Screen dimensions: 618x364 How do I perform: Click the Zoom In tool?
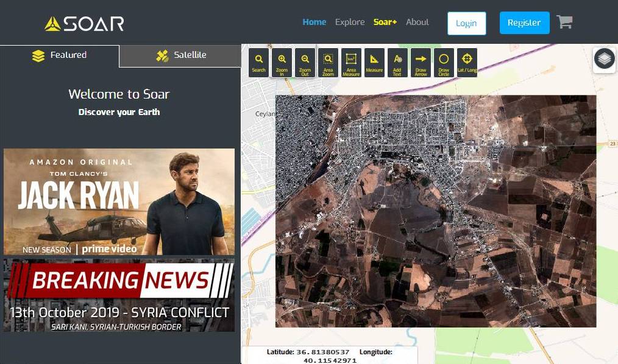click(282, 63)
